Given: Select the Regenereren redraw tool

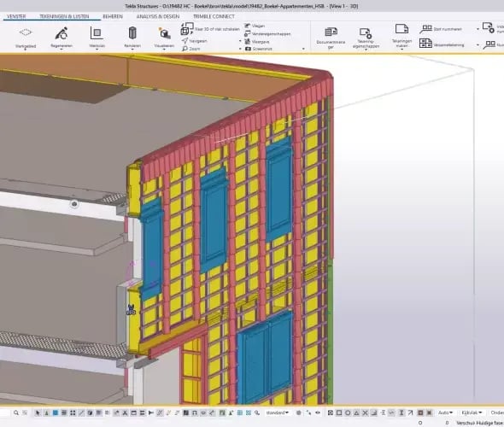Looking at the screenshot, I should click(62, 33).
